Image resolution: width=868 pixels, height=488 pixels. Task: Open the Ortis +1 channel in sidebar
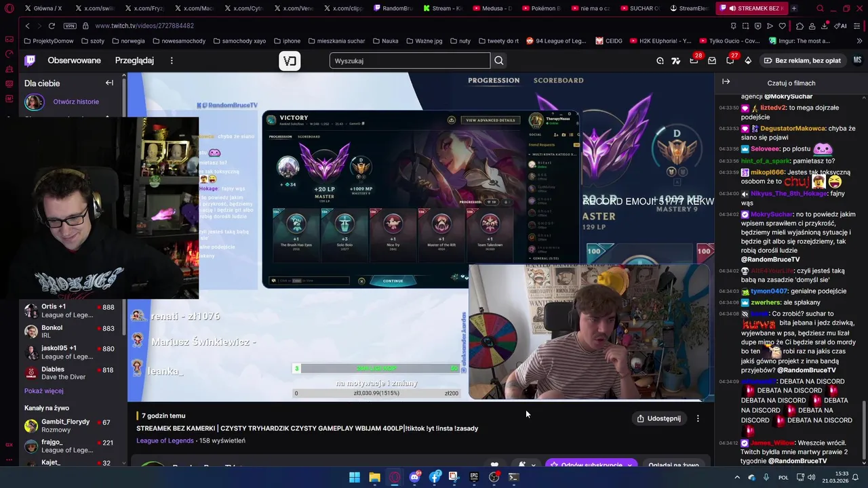pos(73,310)
